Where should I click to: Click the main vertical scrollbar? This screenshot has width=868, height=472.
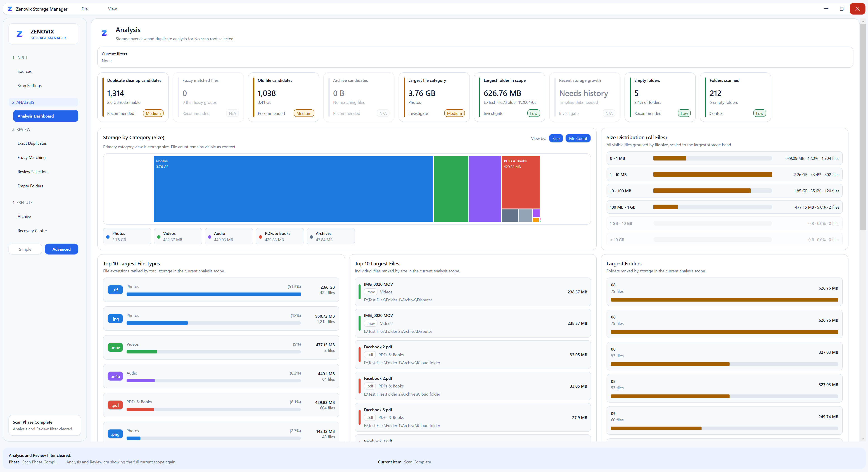[x=863, y=127]
